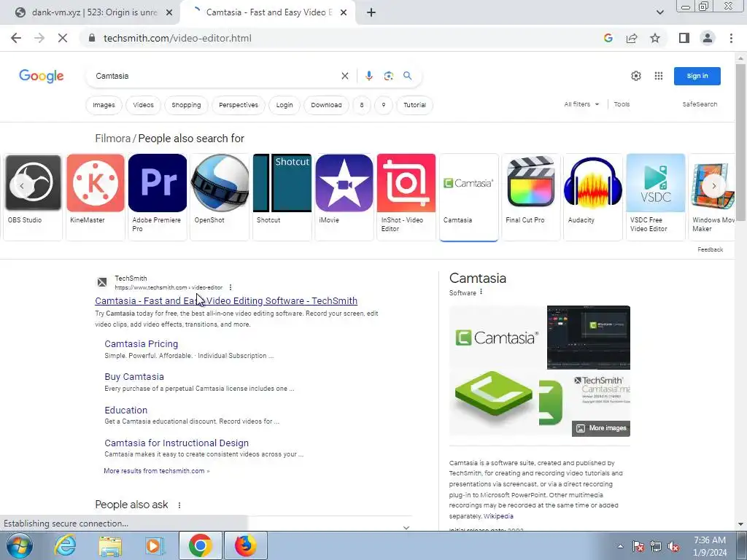Open the Wikipedia link in the description
The image size is (747, 560).
tap(498, 516)
